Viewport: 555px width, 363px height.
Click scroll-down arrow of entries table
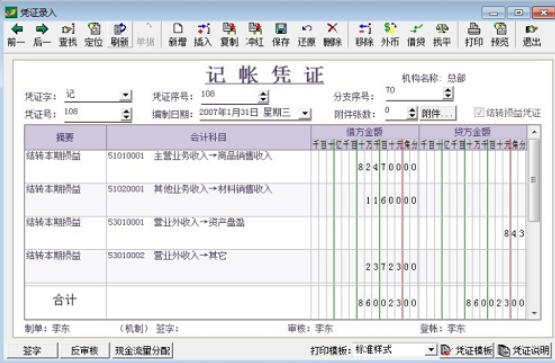coord(534,313)
